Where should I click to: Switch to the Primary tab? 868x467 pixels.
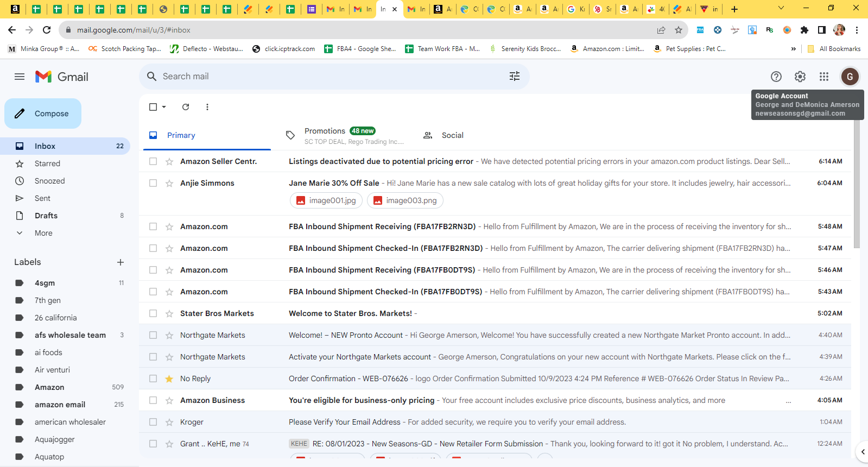click(x=207, y=135)
